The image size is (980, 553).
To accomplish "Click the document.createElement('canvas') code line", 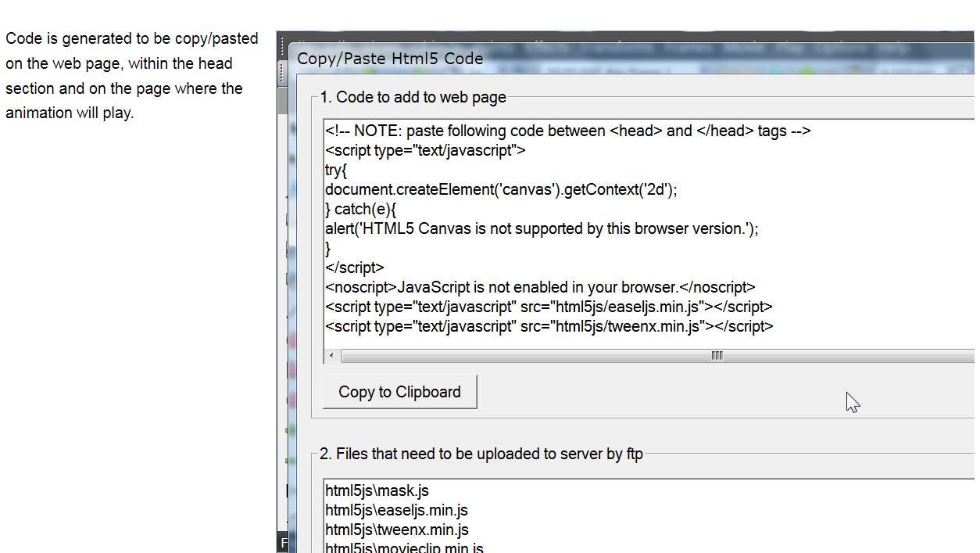I will click(501, 189).
